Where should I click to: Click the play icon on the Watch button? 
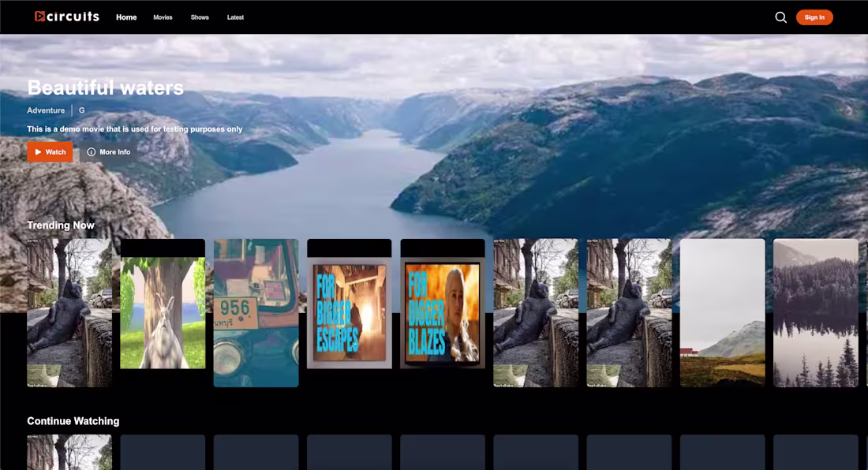[38, 151]
